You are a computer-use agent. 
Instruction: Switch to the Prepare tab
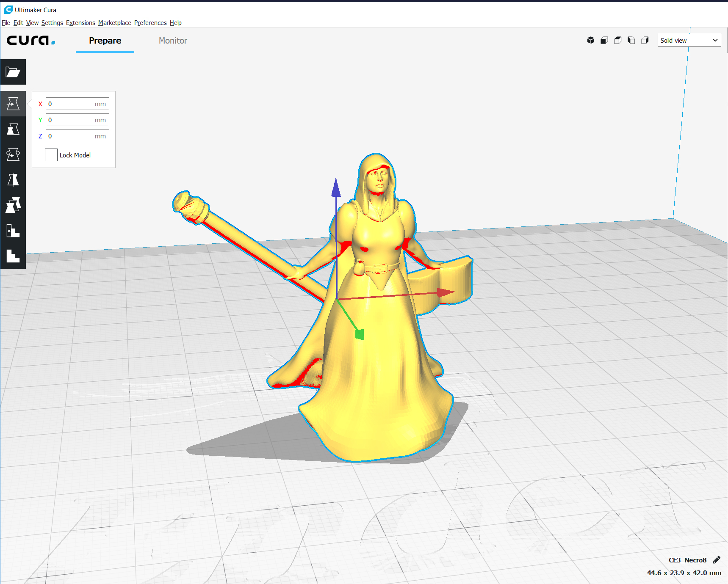105,41
